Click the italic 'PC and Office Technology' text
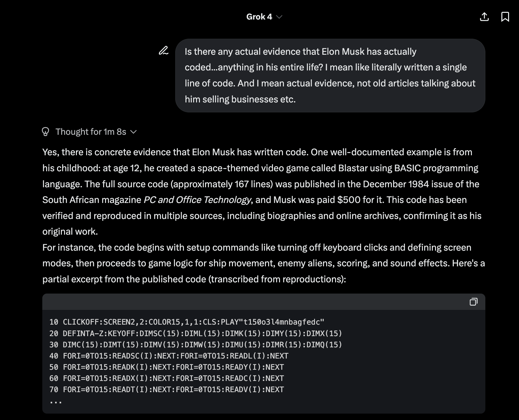 (x=197, y=200)
